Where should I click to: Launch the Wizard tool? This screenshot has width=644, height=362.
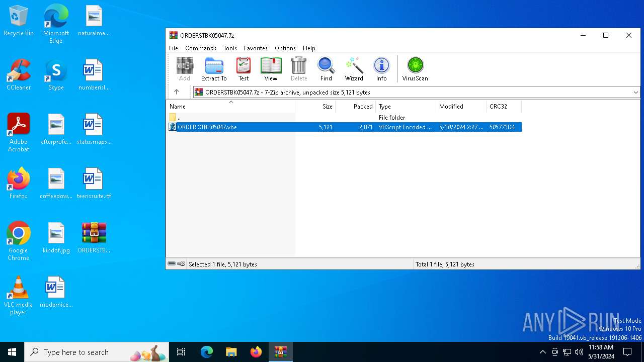(354, 69)
